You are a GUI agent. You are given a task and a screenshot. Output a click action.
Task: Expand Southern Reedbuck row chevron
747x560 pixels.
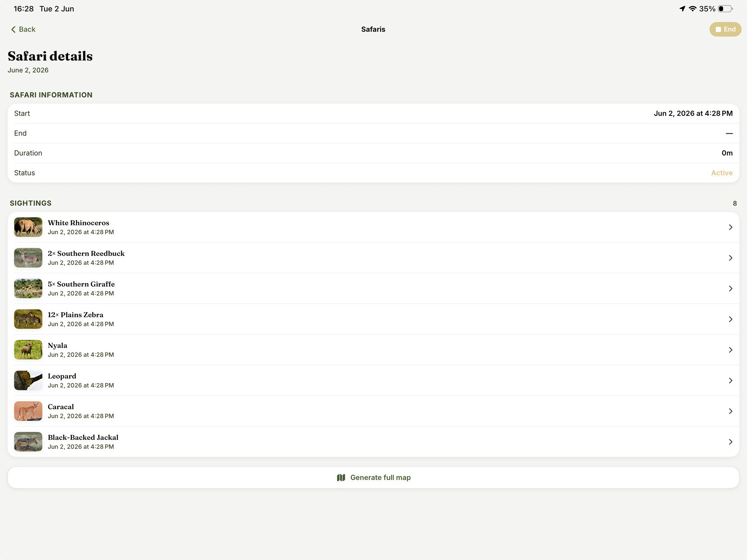730,258
